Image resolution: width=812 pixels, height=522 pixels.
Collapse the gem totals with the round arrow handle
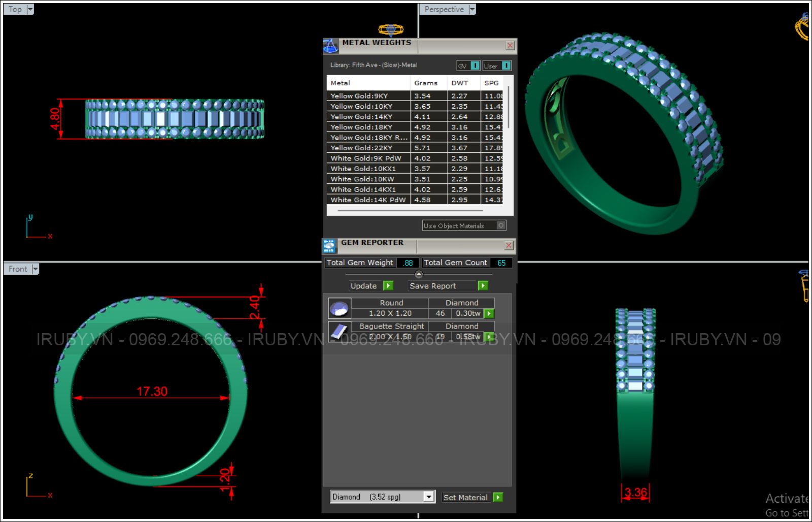[419, 275]
